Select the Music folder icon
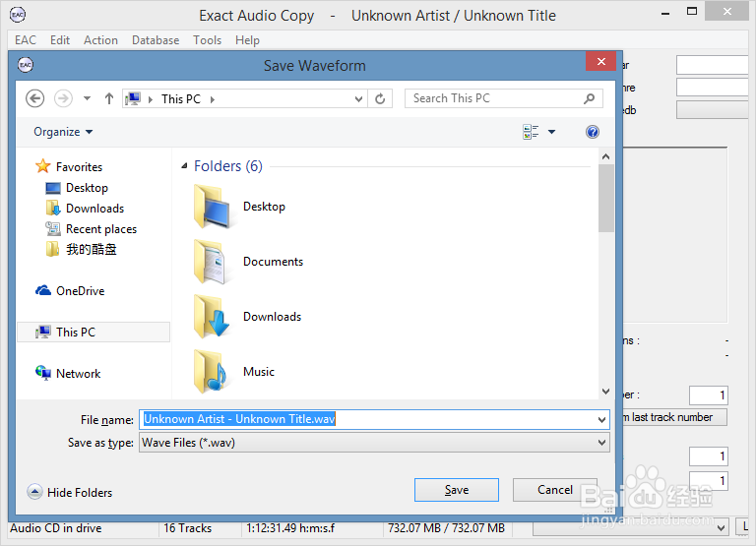756x546 pixels. tap(211, 372)
